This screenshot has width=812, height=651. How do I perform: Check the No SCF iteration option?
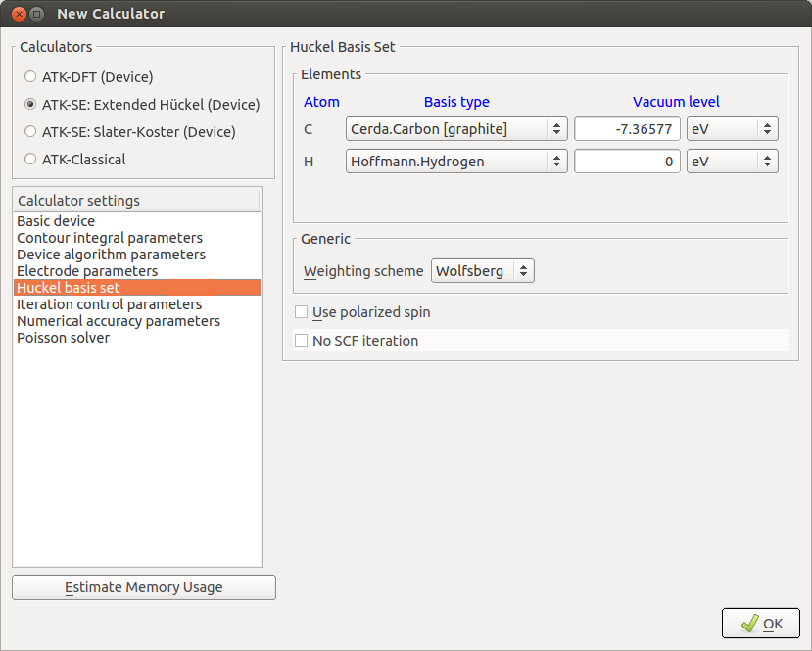pos(301,341)
